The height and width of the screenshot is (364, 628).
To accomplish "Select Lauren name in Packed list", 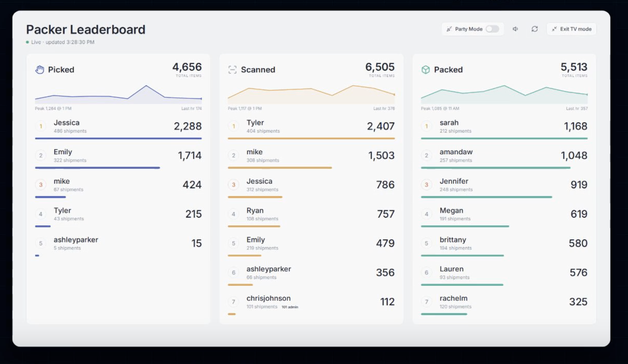I will pyautogui.click(x=451, y=269).
